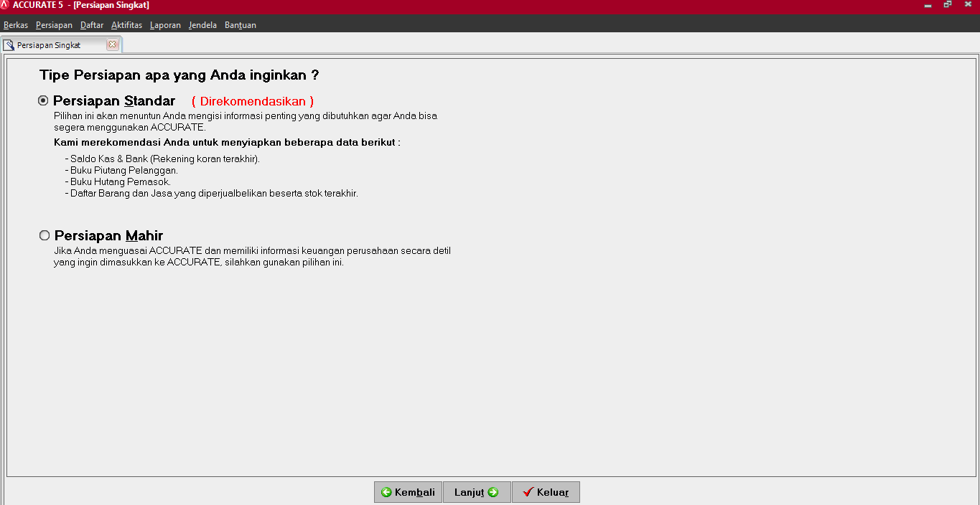Click the Kembali button
The height and width of the screenshot is (505, 980).
pyautogui.click(x=408, y=492)
